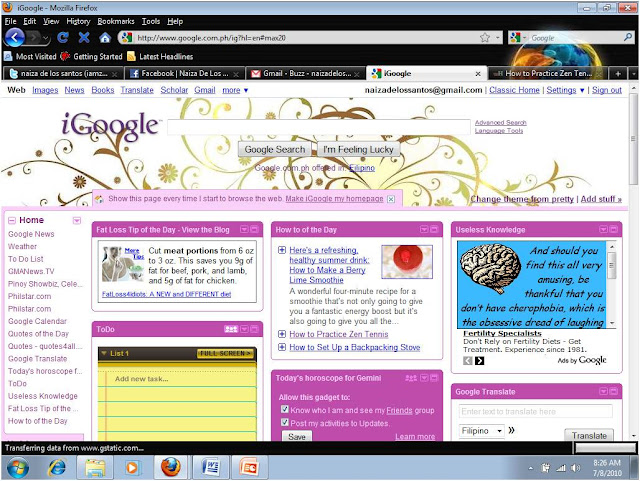Minimize the Useless Knowledge gadget
The width and height of the screenshot is (640, 481).
click(613, 229)
